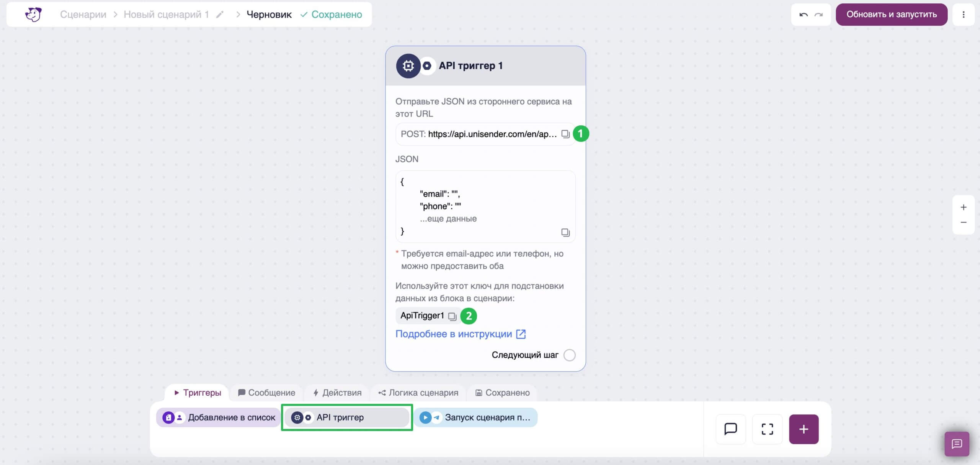Click the JSON label

[407, 159]
